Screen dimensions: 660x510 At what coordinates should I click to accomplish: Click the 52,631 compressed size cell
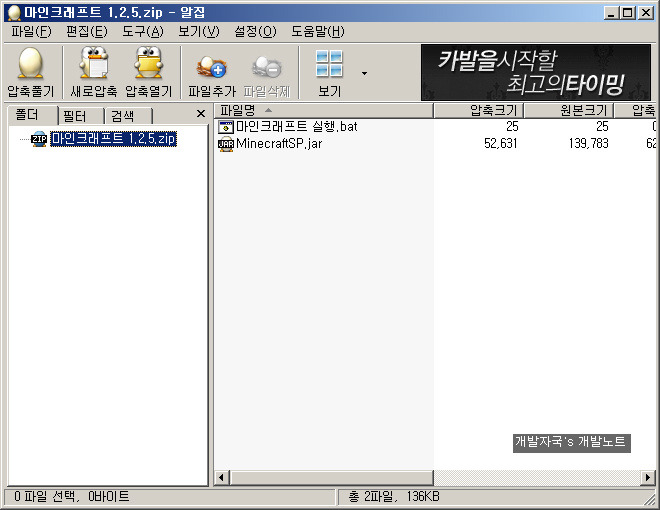point(500,144)
